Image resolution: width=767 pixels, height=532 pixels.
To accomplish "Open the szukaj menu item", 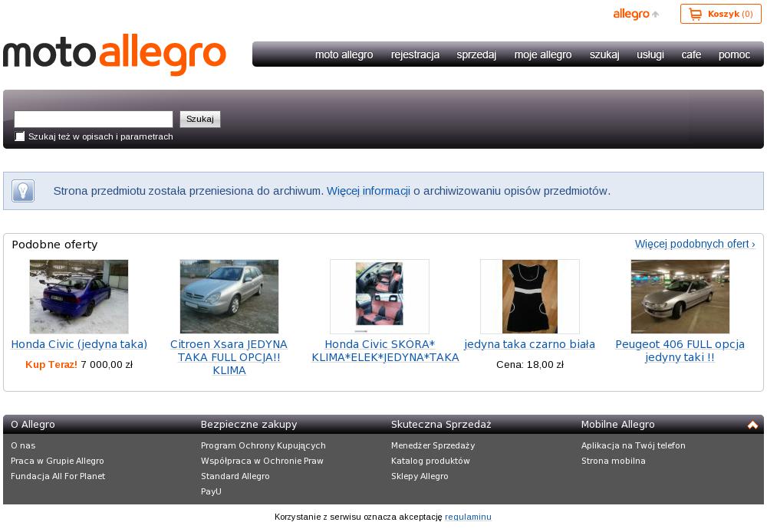I will (x=604, y=54).
